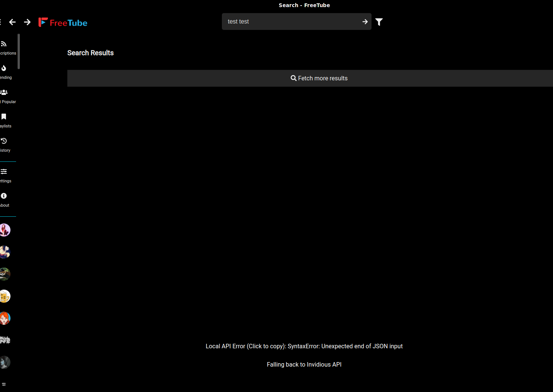Click 'Falling back to Invidious API' toast
Screen dimensions: 553x392
(304, 365)
